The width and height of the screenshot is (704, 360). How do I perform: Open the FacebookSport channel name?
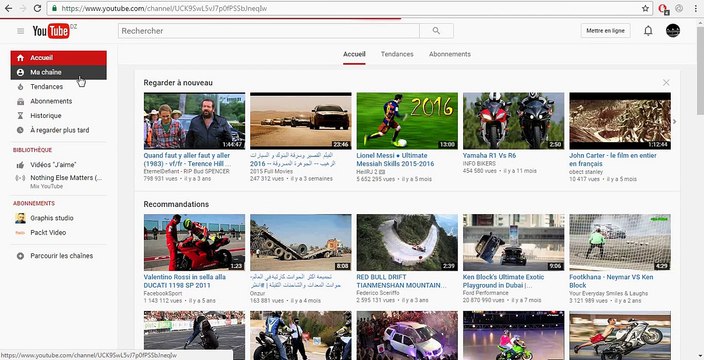(x=163, y=293)
